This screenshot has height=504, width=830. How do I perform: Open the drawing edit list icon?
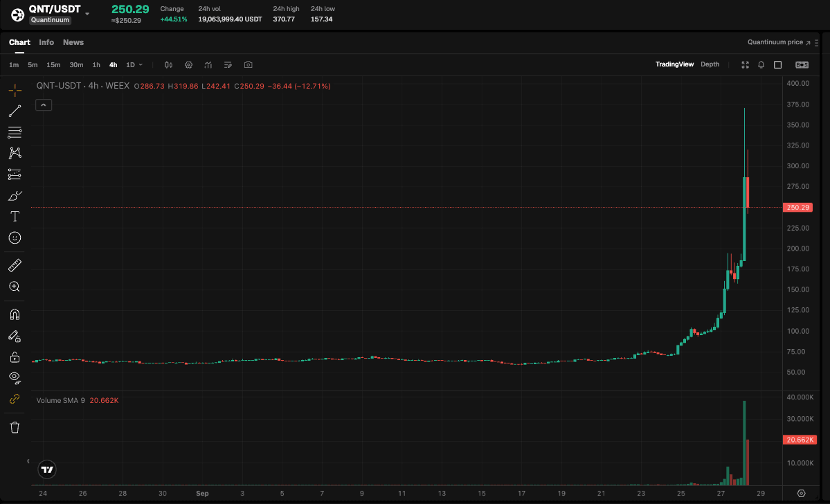228,64
